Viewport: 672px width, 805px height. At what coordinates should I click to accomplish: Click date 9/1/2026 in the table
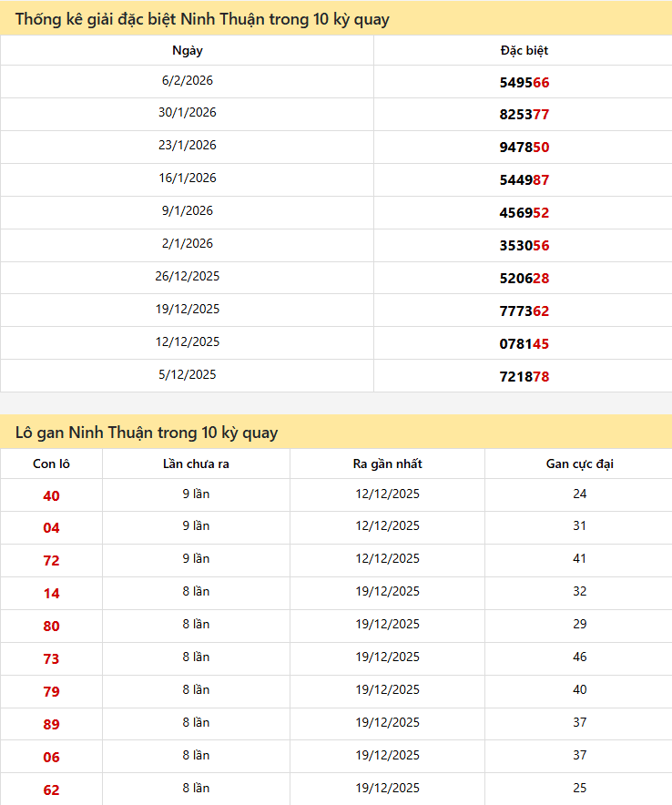pyautogui.click(x=187, y=211)
